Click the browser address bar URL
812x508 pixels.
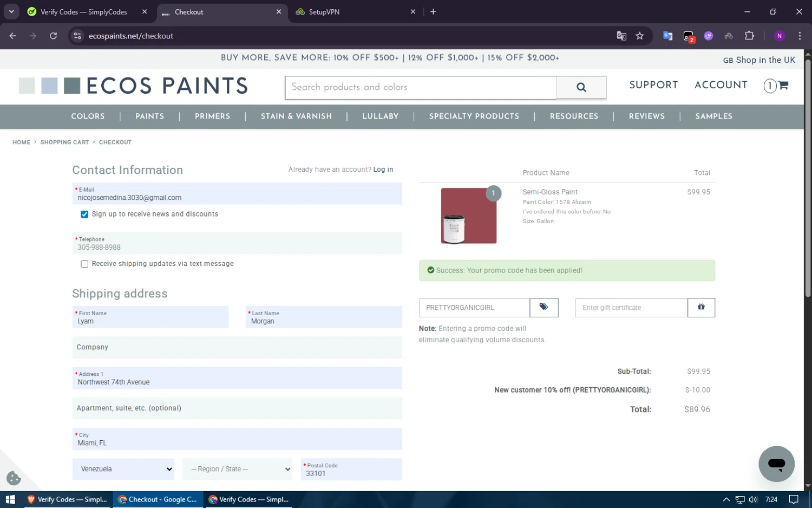131,36
